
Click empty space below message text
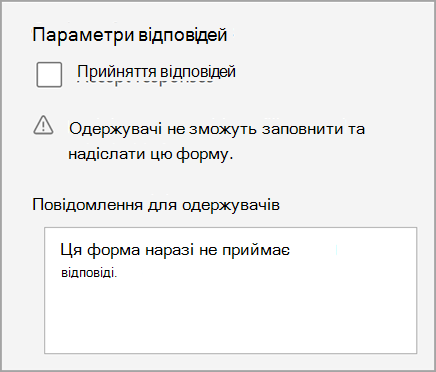(230, 317)
